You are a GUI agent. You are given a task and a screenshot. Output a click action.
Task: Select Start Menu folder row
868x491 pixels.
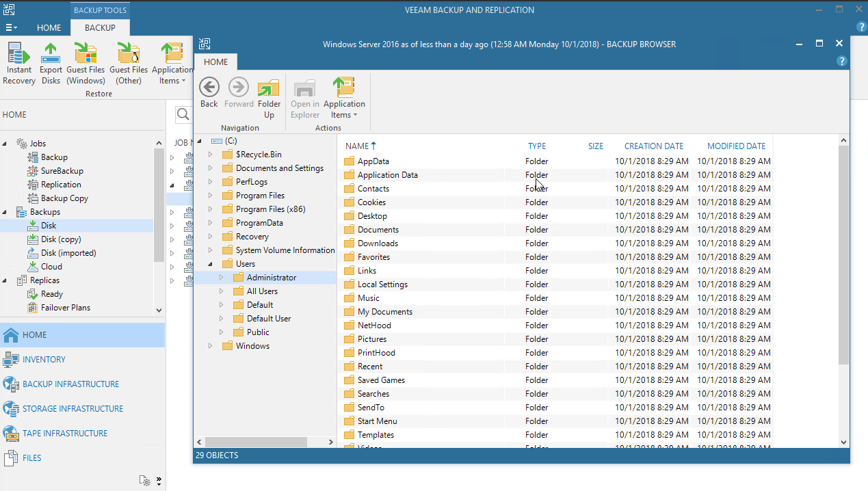click(x=557, y=421)
